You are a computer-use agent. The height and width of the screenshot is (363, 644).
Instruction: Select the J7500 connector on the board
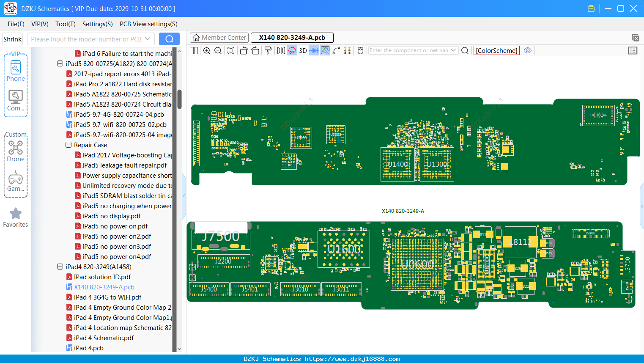coord(221,236)
